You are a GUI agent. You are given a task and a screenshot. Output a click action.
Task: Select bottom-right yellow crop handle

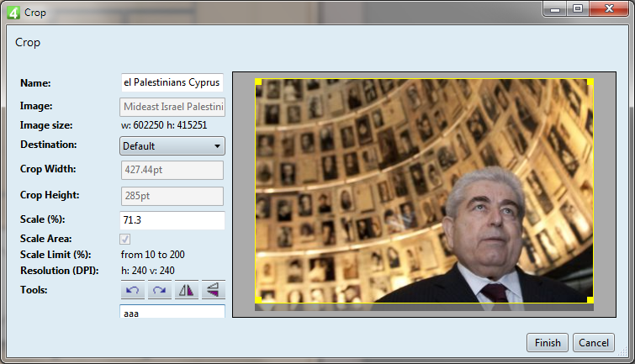[590, 299]
